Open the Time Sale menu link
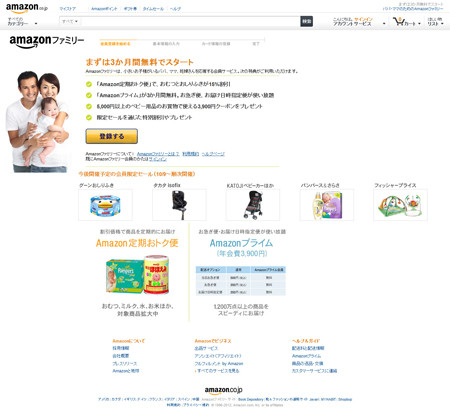Screen dimensions: 450x413 (153, 9)
